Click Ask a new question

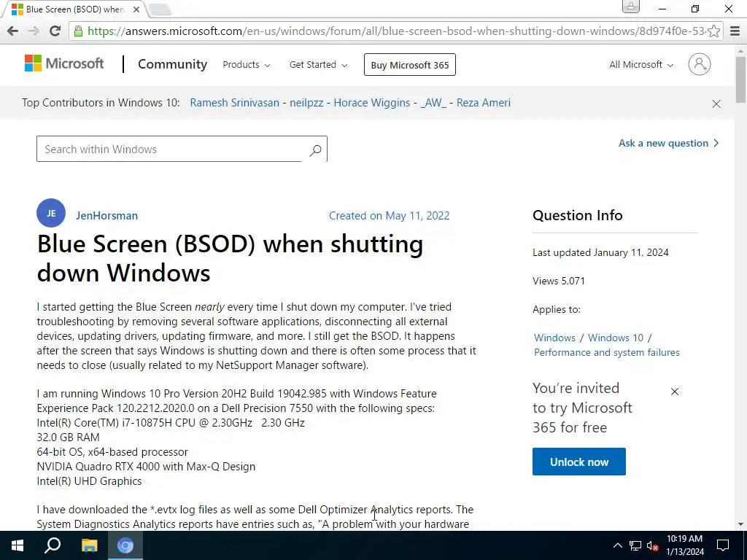[x=668, y=144]
